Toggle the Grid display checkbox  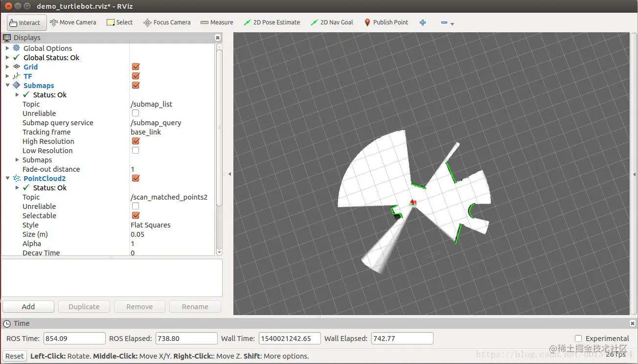pyautogui.click(x=136, y=67)
